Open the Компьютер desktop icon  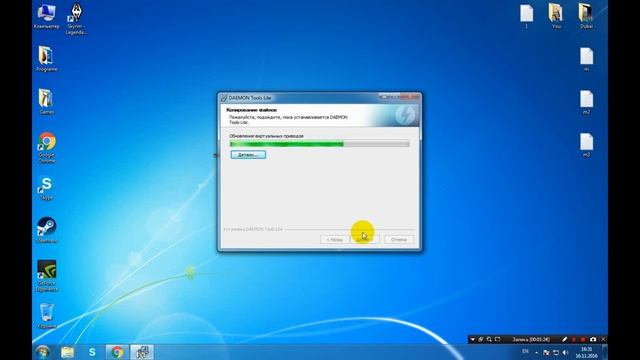(46, 16)
